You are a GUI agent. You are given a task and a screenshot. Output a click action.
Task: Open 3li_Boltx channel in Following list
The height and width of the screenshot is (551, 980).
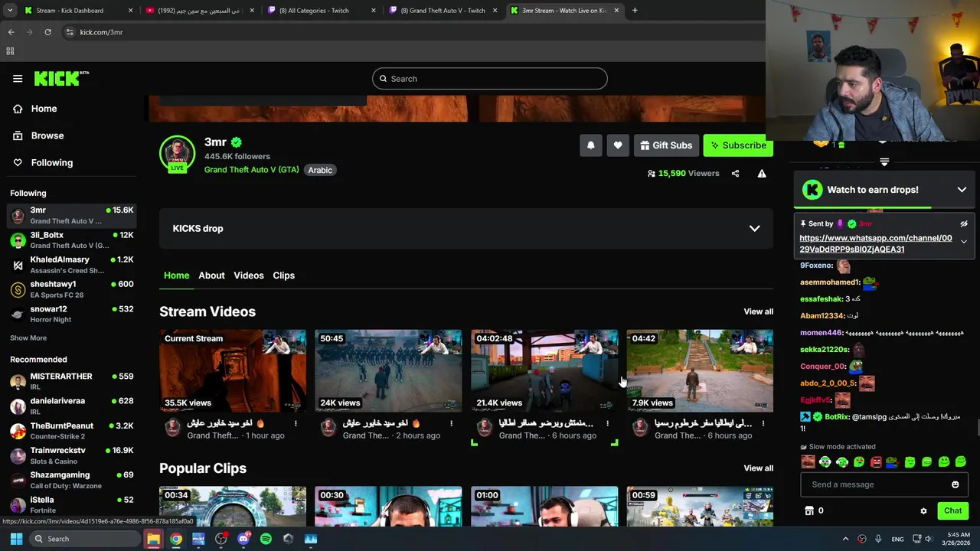click(x=72, y=240)
